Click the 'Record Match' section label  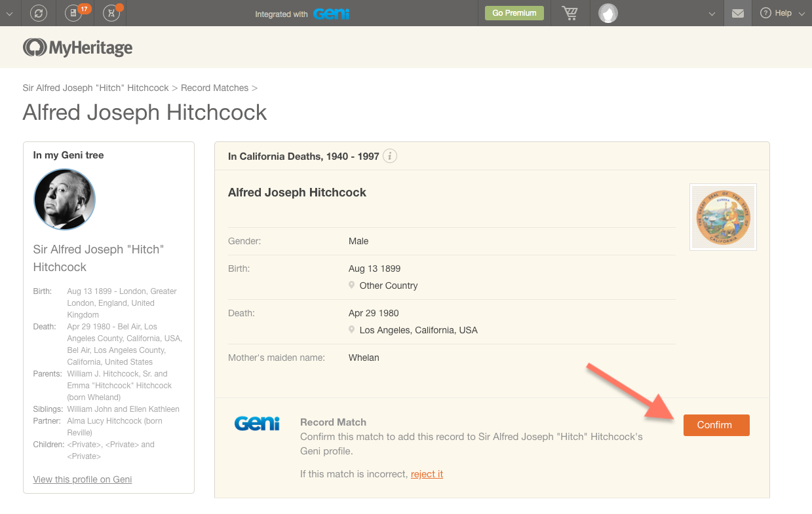tap(333, 422)
